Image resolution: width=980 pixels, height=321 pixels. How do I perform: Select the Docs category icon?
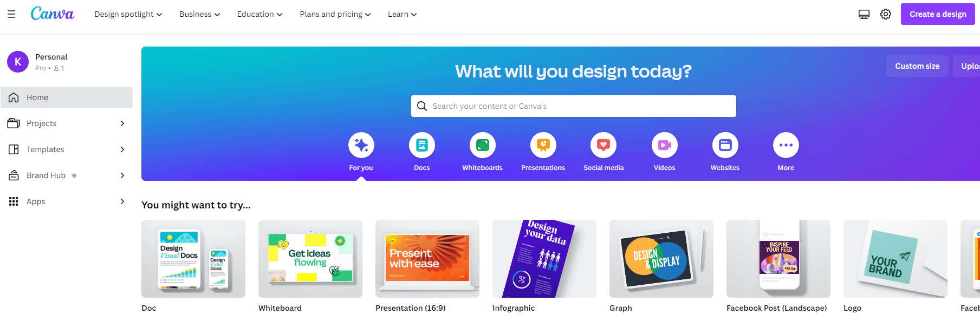422,145
